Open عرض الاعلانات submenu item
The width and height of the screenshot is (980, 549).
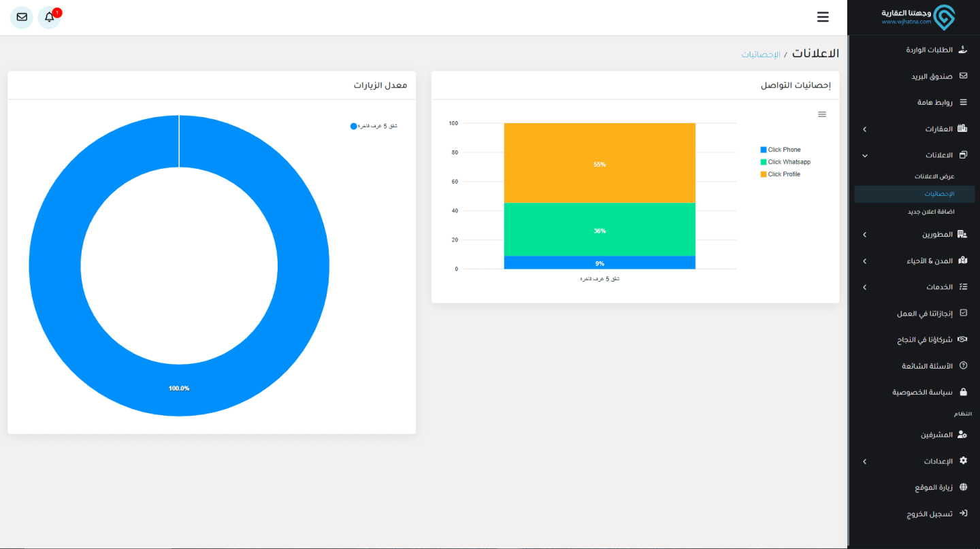[x=934, y=176]
